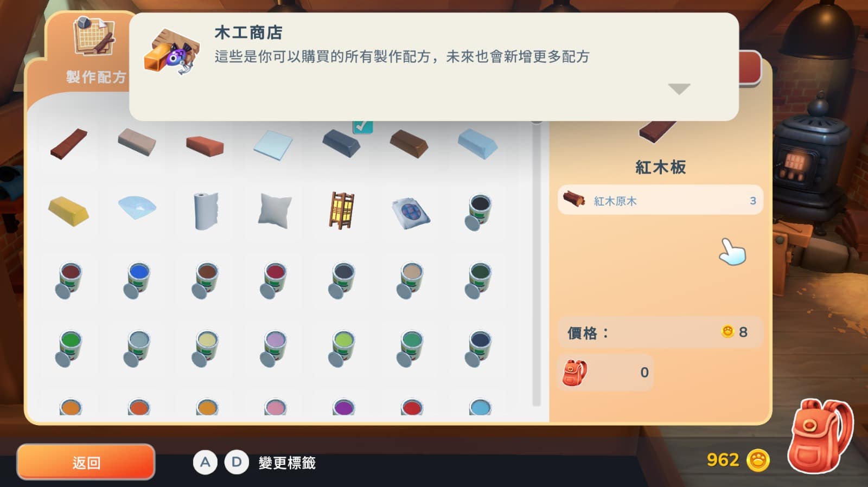The height and width of the screenshot is (487, 868).
Task: Open the large red backpack inventory
Action: click(820, 437)
